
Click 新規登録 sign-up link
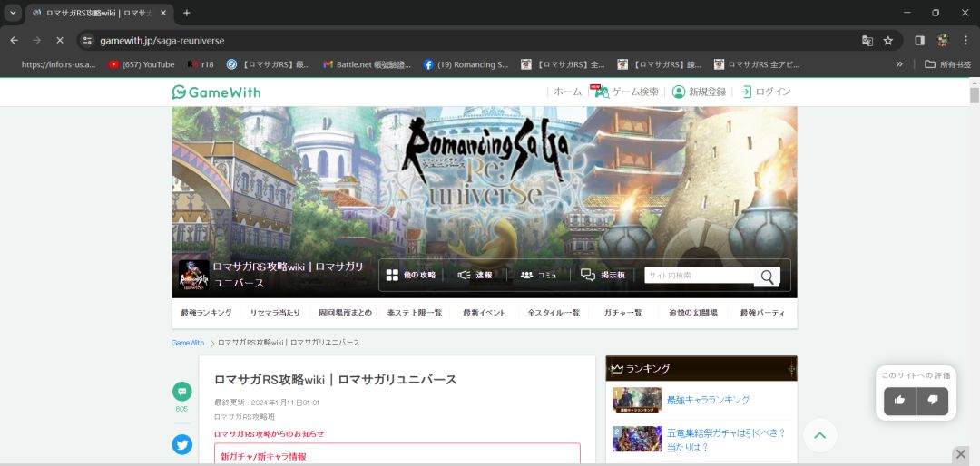coord(699,92)
